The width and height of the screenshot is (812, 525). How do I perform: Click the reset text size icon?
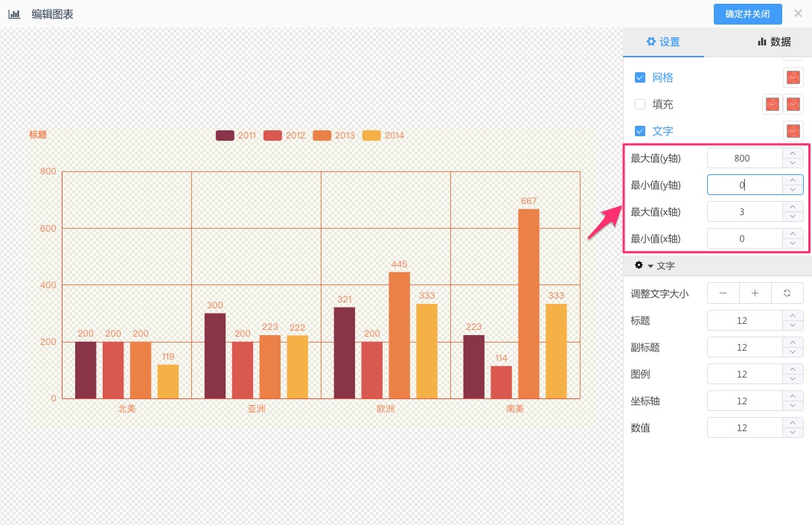787,293
